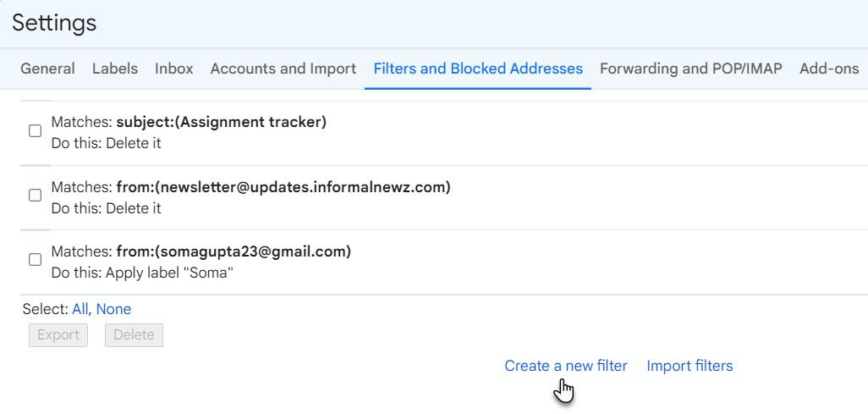
Task: Click Create a new filter
Action: (x=566, y=366)
